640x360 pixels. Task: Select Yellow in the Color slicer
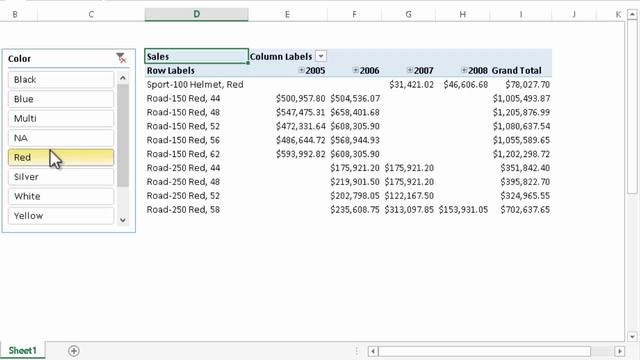point(61,216)
